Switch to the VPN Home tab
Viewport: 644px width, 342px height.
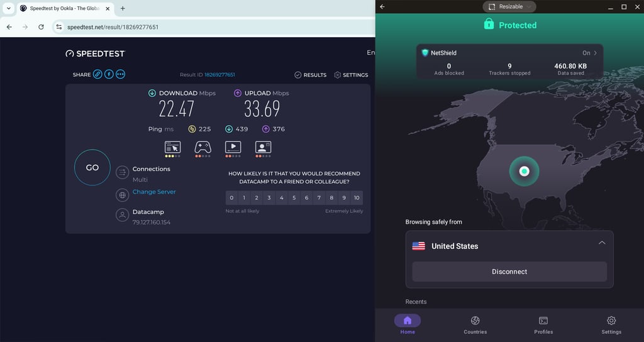pyautogui.click(x=408, y=324)
